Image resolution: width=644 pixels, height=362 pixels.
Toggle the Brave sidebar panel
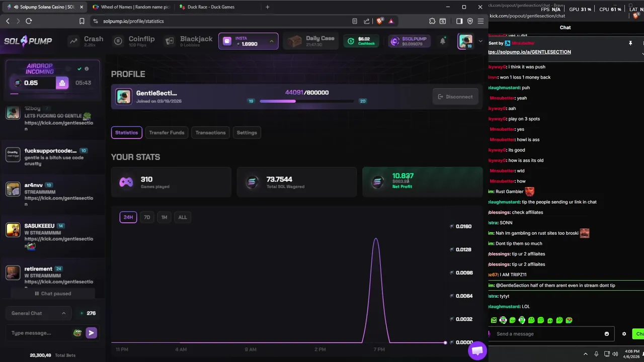click(x=459, y=21)
